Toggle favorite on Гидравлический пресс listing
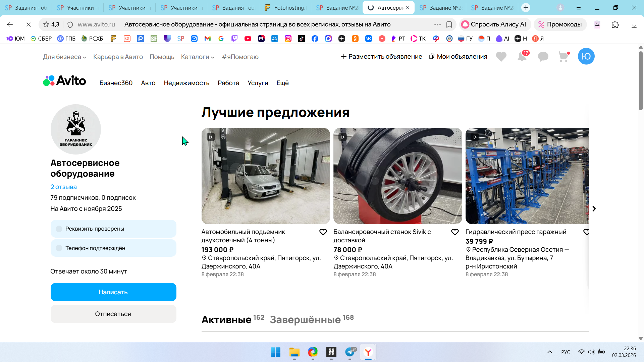The height and width of the screenshot is (362, 644). pos(586,232)
